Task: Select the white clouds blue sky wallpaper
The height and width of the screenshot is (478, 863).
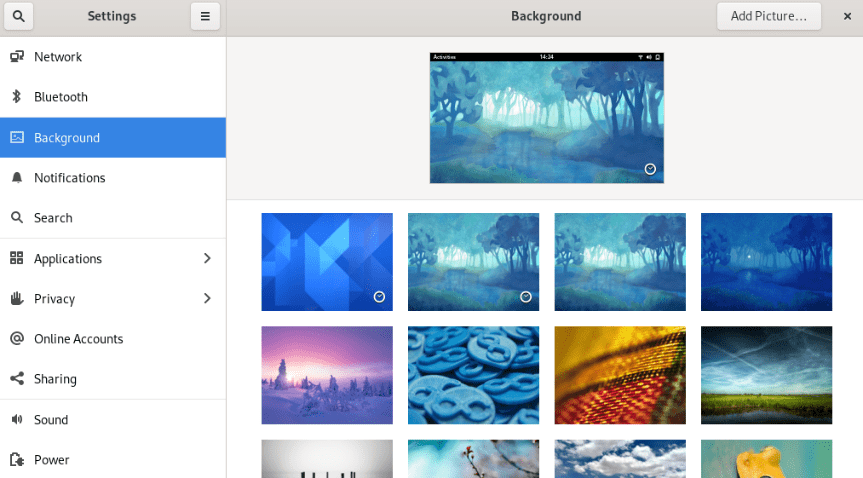Action: (620, 459)
